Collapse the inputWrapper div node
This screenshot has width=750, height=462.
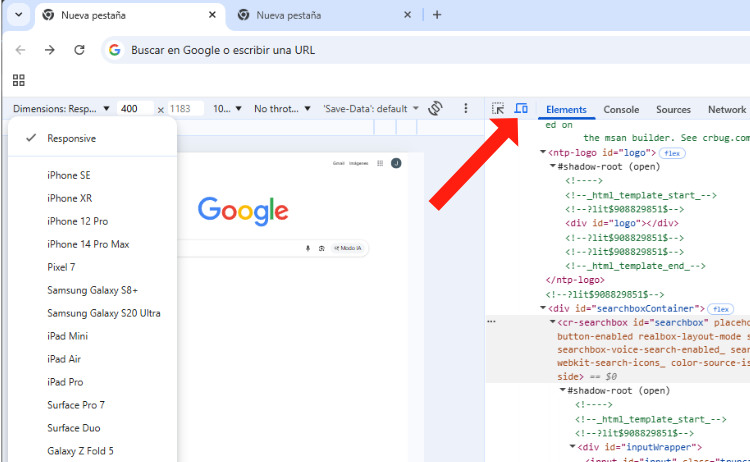572,447
